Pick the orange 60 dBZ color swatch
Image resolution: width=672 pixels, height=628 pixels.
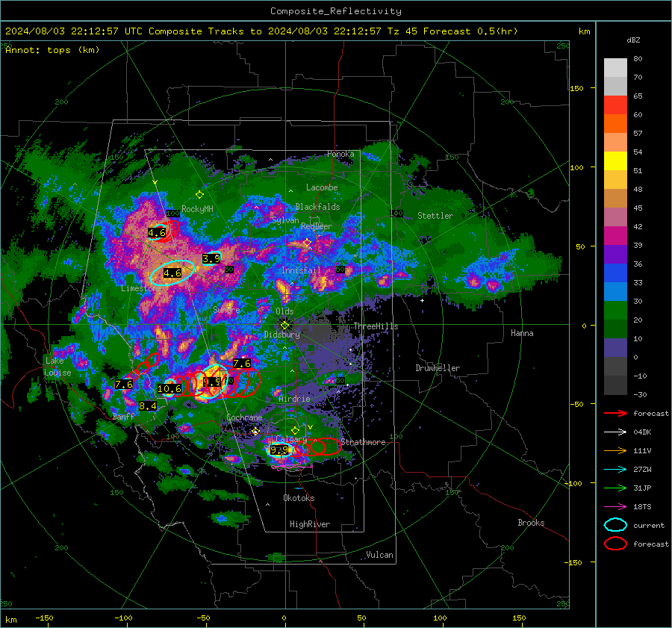click(615, 124)
